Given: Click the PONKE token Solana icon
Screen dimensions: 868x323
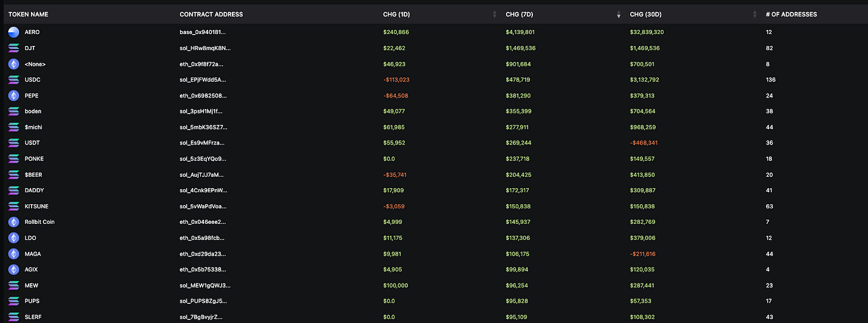Looking at the screenshot, I should coord(14,159).
